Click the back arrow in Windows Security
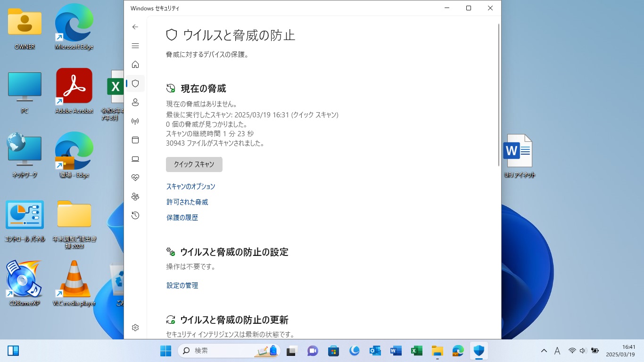644x362 pixels. (x=135, y=27)
